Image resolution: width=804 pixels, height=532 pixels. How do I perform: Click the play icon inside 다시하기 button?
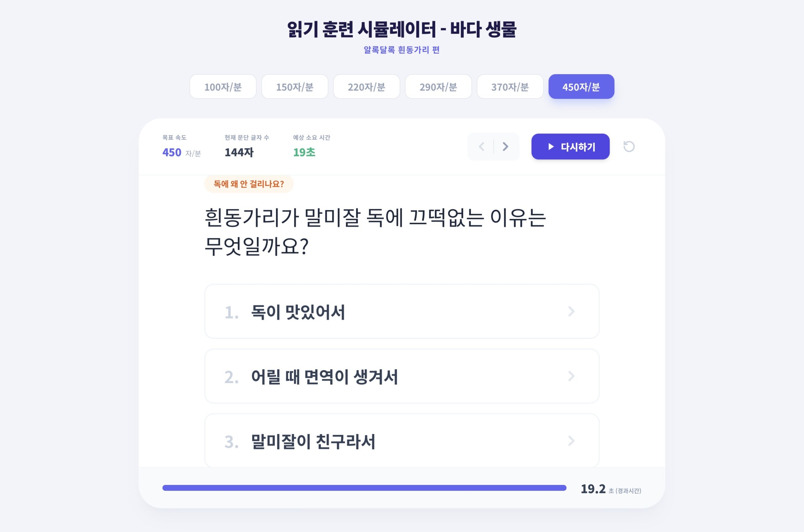tap(550, 147)
